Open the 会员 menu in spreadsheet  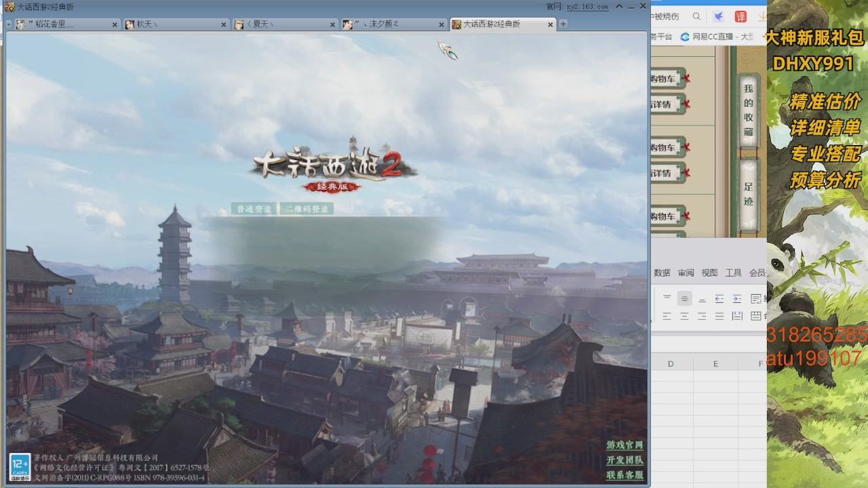click(x=757, y=273)
